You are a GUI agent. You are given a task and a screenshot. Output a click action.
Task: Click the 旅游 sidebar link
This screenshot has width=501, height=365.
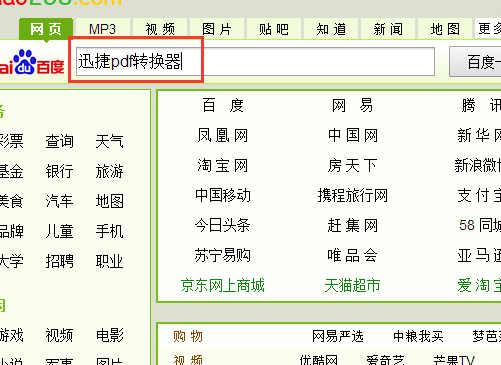(109, 171)
